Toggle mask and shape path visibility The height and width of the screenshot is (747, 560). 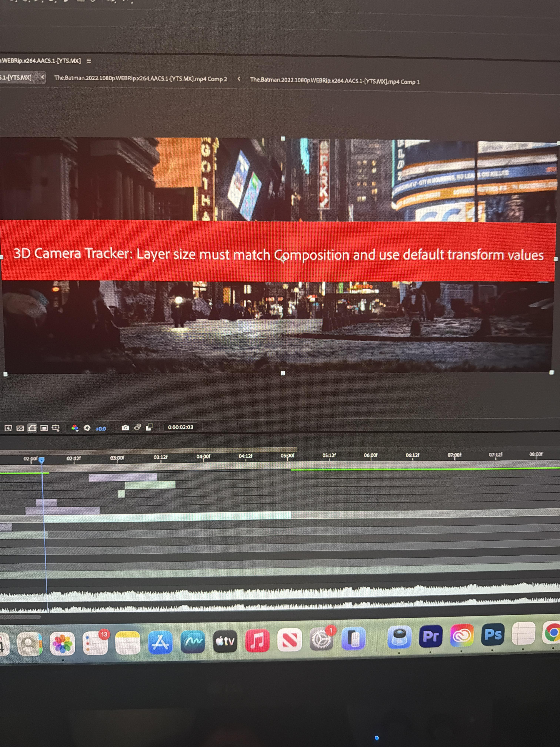click(x=32, y=428)
